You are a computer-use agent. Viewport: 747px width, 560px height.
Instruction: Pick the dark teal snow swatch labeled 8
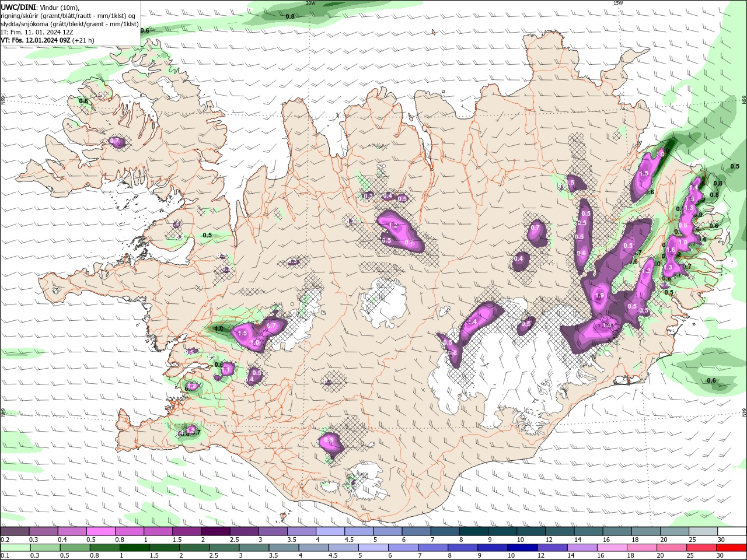tap(473, 531)
